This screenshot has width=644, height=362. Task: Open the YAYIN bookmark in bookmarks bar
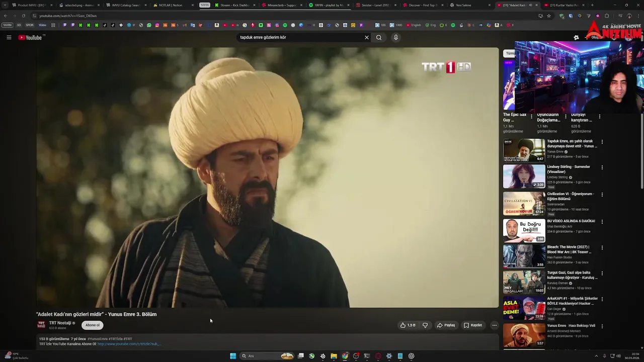click(7, 25)
